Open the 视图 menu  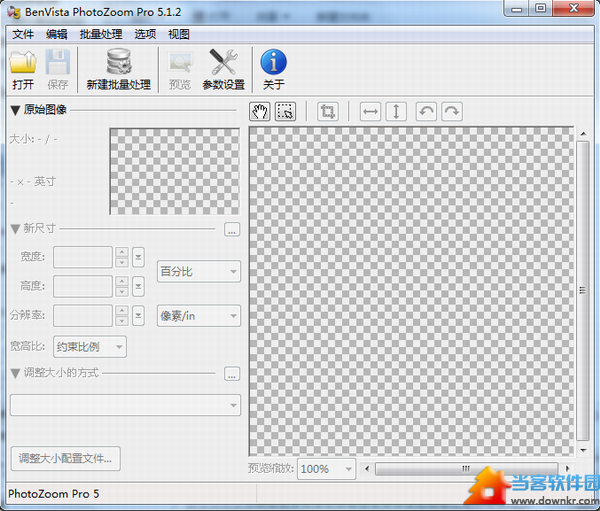179,34
